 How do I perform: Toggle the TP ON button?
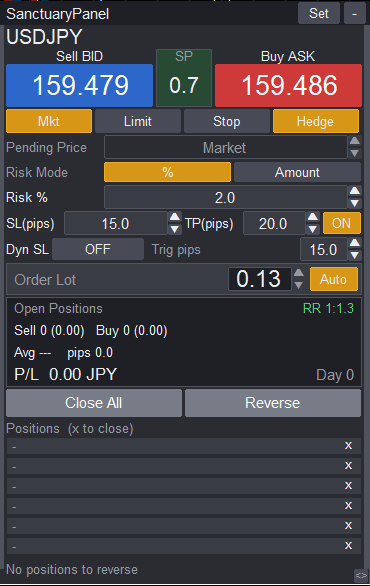pos(342,223)
